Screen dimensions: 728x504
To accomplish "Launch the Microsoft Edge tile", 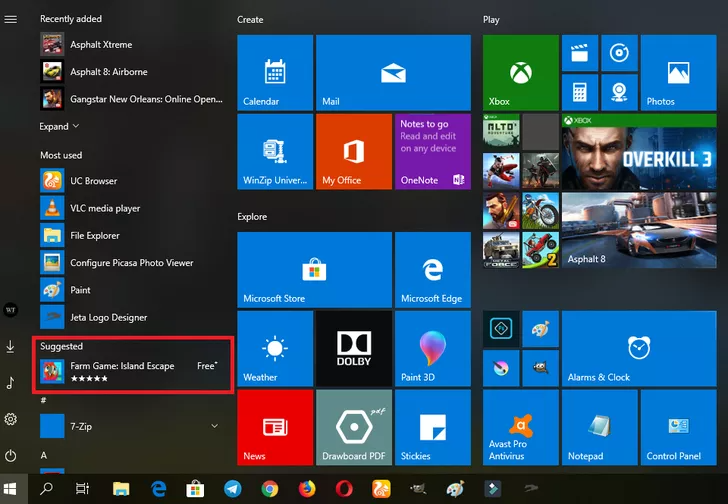I will (433, 270).
